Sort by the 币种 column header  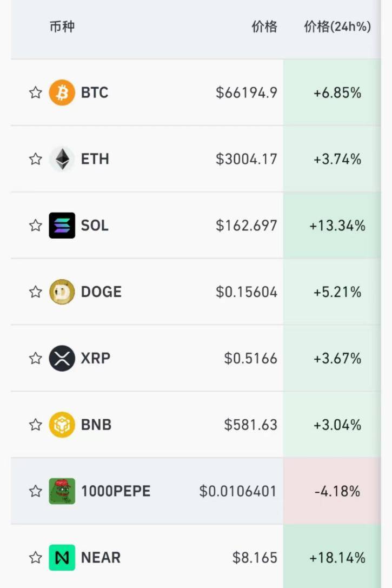(62, 27)
